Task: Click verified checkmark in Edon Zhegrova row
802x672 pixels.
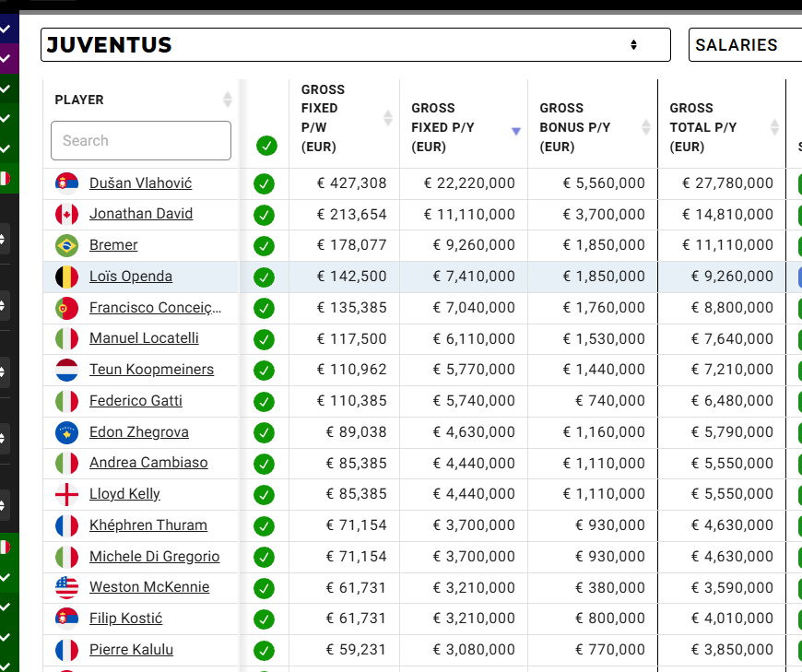Action: (264, 432)
